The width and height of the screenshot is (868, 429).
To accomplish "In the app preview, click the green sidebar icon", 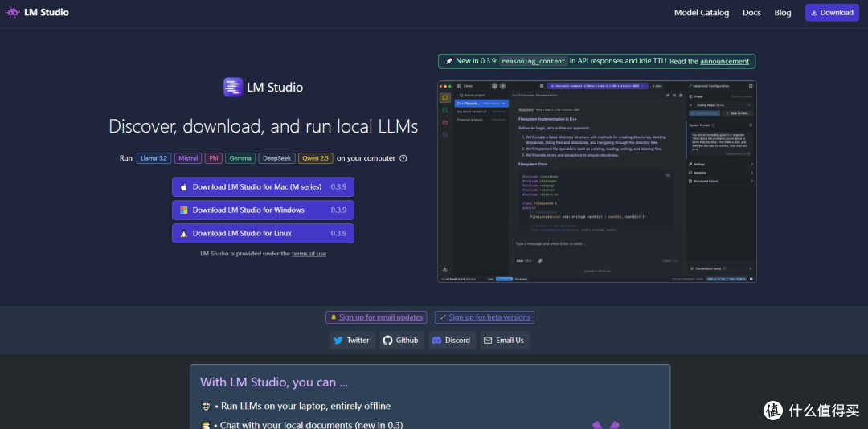I will 445,110.
